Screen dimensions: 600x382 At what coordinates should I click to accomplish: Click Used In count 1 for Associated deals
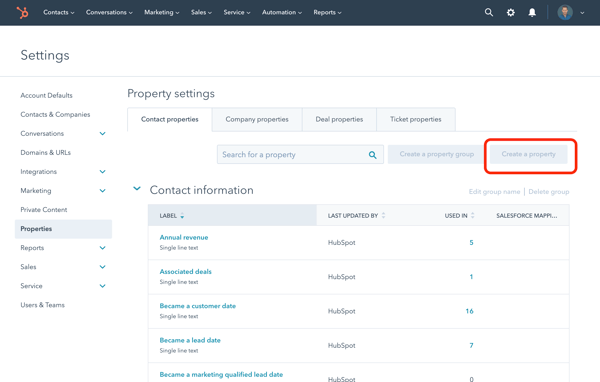[x=471, y=277]
